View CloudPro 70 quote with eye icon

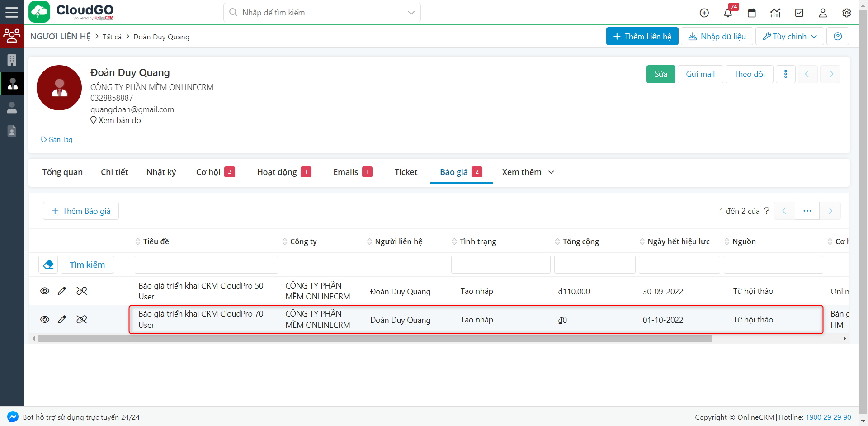[45, 320]
